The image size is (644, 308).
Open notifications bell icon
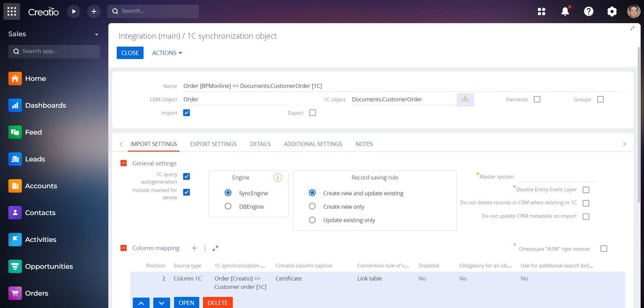click(565, 11)
